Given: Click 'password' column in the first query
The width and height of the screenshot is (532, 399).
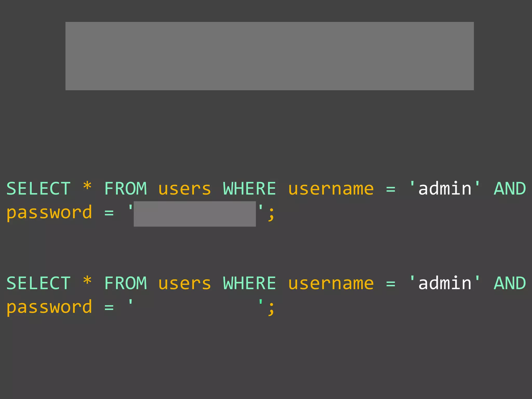Looking at the screenshot, I should click(49, 213).
